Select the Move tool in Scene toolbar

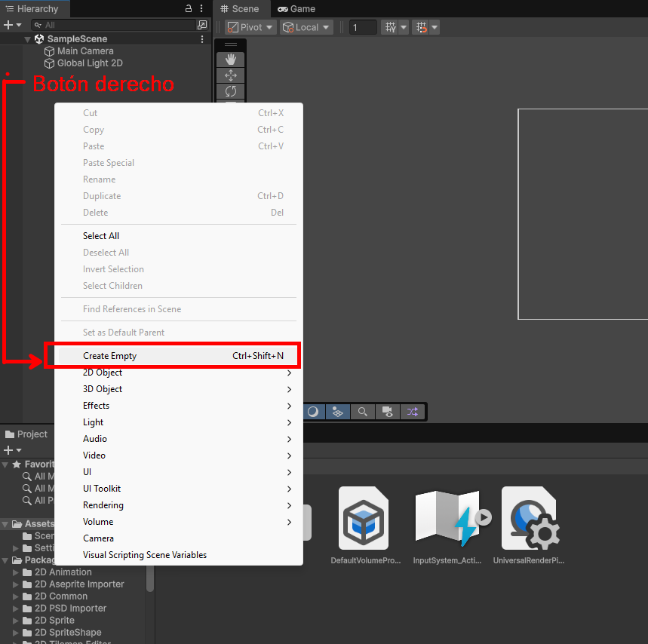tap(230, 75)
